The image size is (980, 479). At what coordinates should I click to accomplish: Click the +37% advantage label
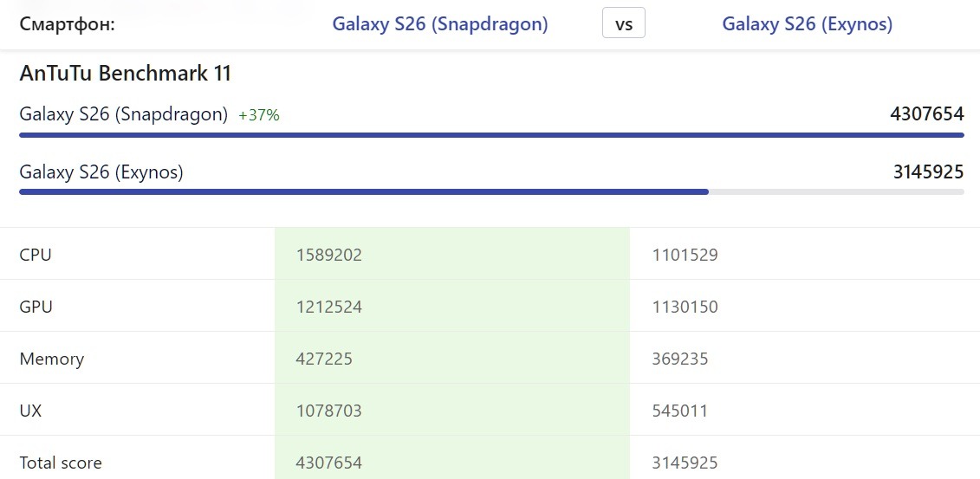[259, 115]
